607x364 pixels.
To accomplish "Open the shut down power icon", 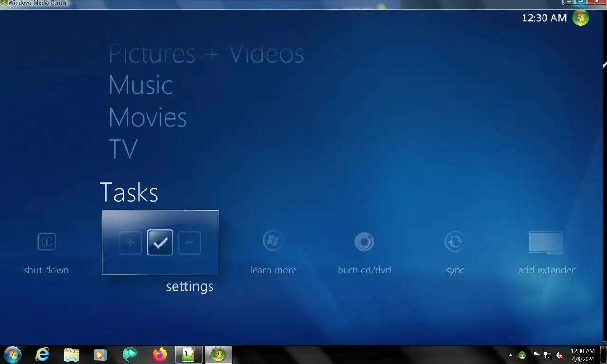I will coord(46,242).
